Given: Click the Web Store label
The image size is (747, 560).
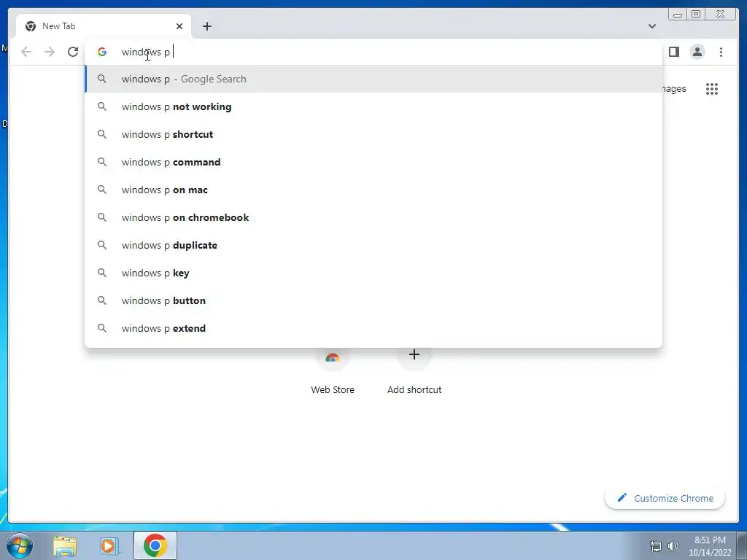Looking at the screenshot, I should point(333,389).
